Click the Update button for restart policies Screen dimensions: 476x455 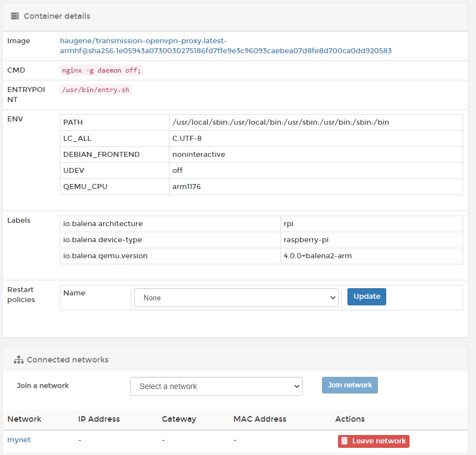pos(366,296)
